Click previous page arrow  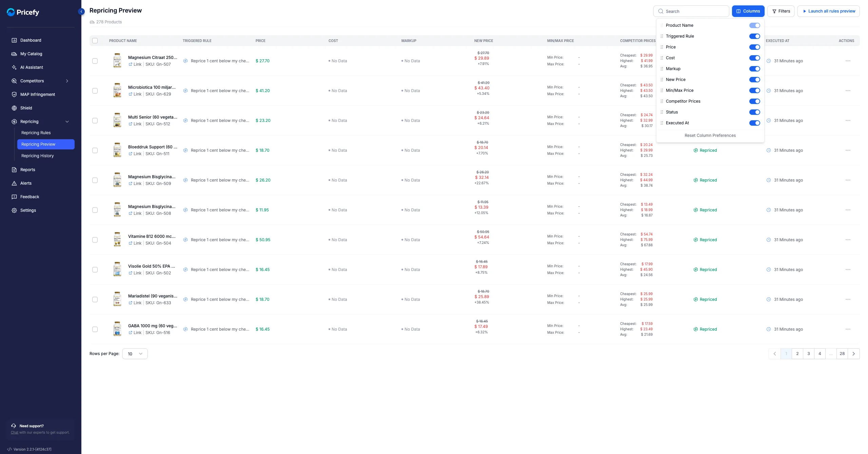[775, 354]
